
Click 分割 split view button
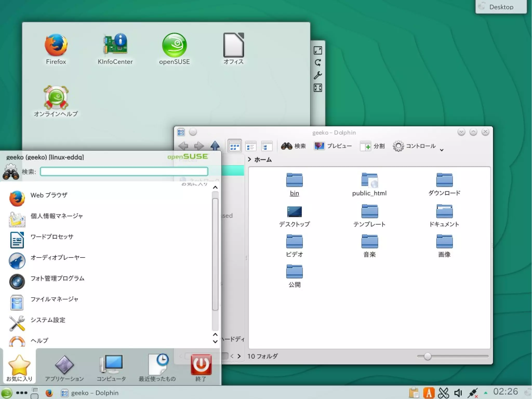(x=372, y=146)
